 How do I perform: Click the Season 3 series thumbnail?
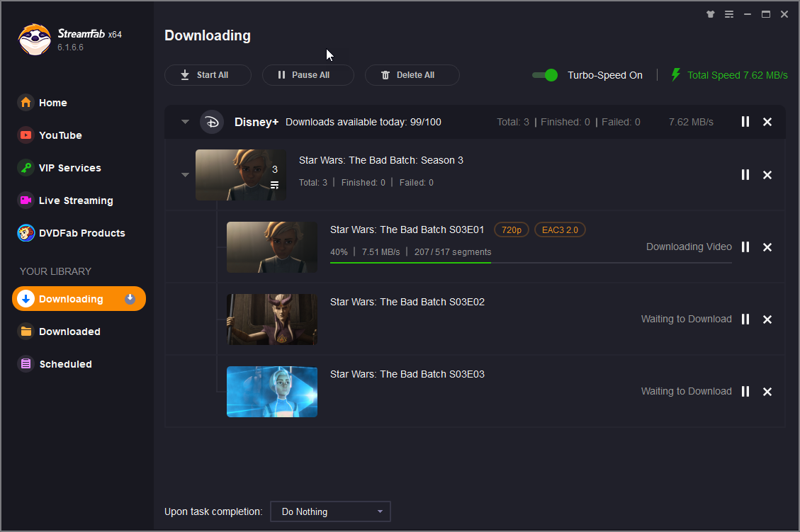(x=241, y=175)
